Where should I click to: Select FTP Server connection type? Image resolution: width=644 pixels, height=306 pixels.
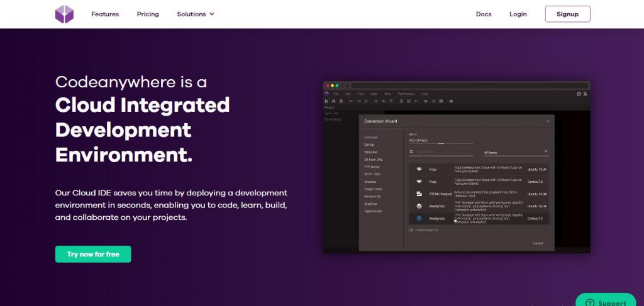(372, 167)
